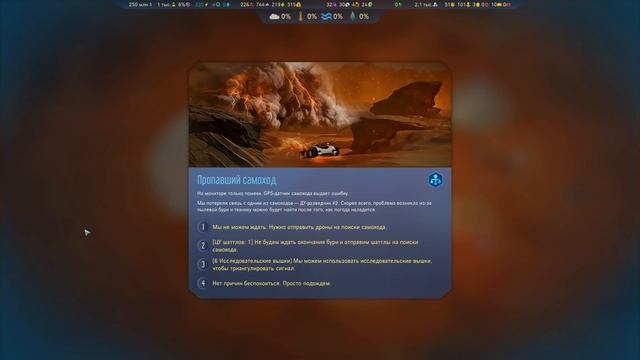Click the '2,1 тыс.' counter in top bar
The width and height of the screenshot is (640, 360).
click(426, 4)
